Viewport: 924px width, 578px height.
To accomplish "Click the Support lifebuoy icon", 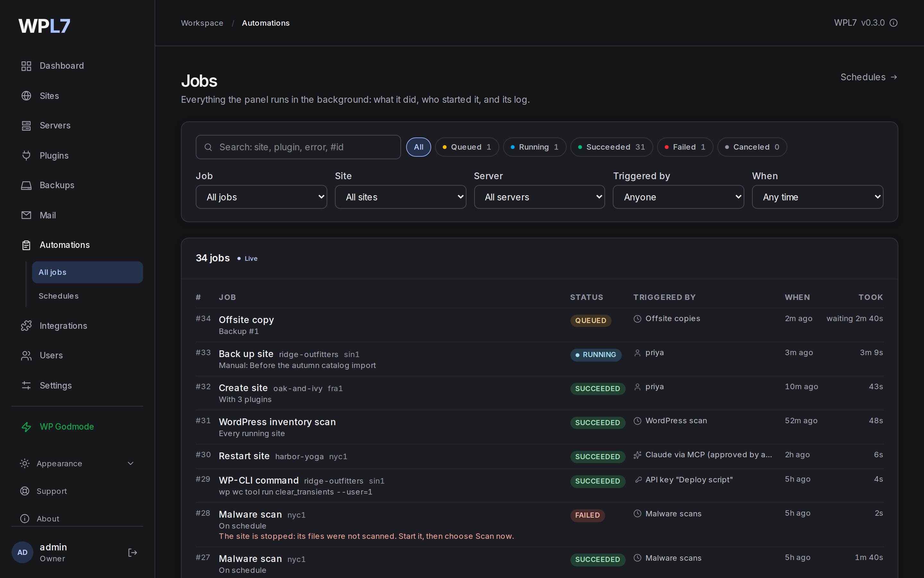I will [24, 491].
